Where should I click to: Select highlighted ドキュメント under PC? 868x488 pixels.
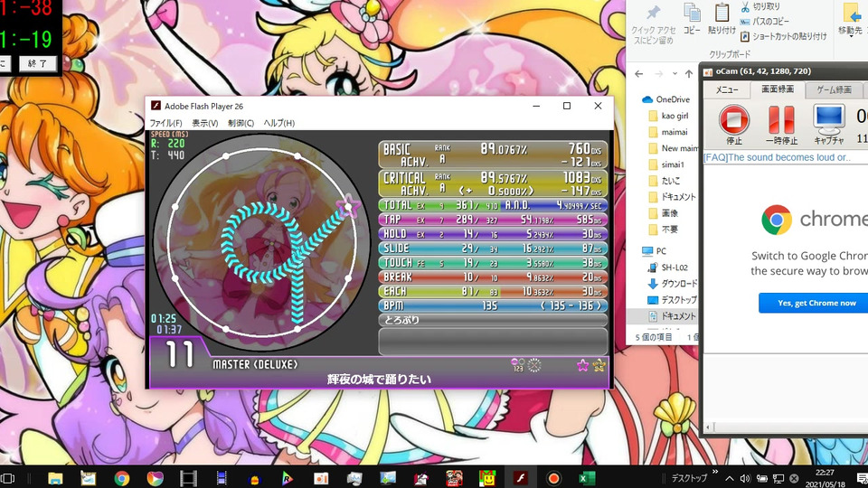tap(672, 316)
